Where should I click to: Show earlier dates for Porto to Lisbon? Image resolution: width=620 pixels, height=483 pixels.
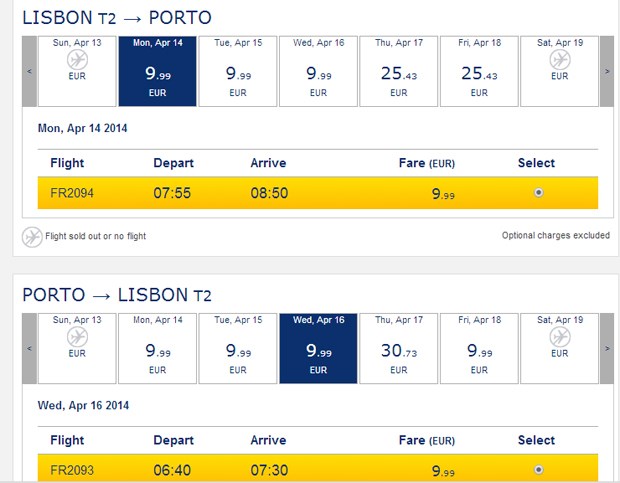(30, 348)
